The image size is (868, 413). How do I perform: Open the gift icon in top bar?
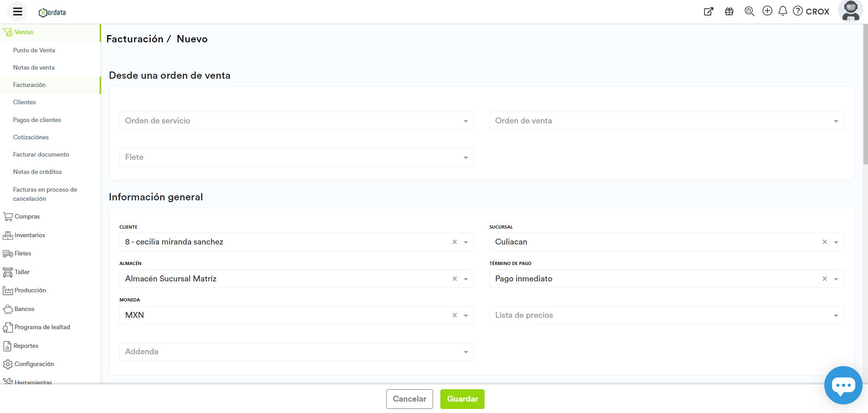[729, 11]
